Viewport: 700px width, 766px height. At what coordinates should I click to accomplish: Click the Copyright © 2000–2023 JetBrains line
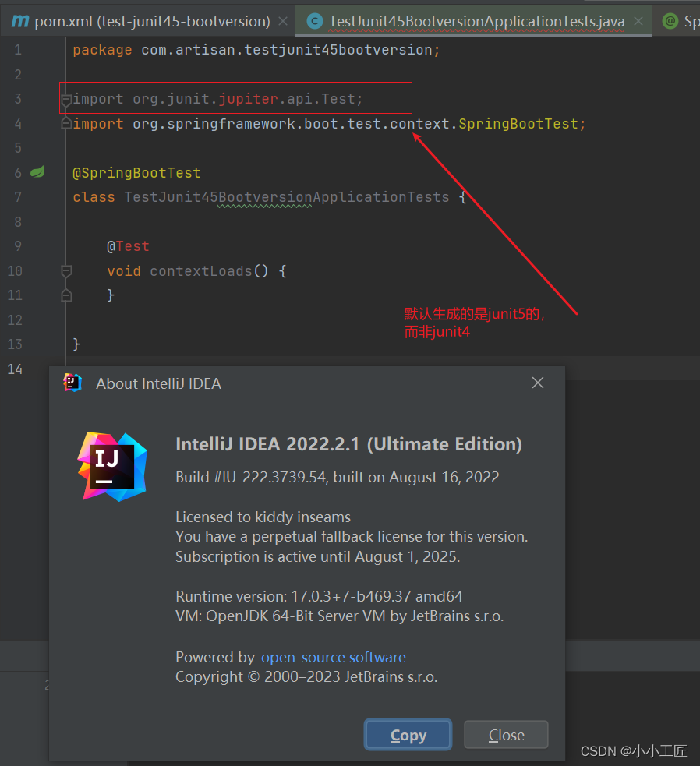coord(306,676)
